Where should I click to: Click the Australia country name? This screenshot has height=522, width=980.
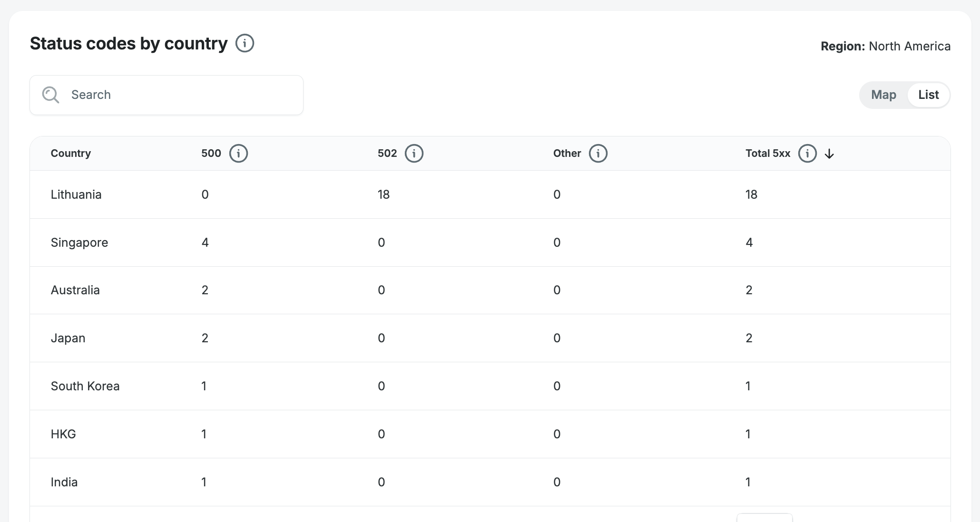tap(75, 290)
